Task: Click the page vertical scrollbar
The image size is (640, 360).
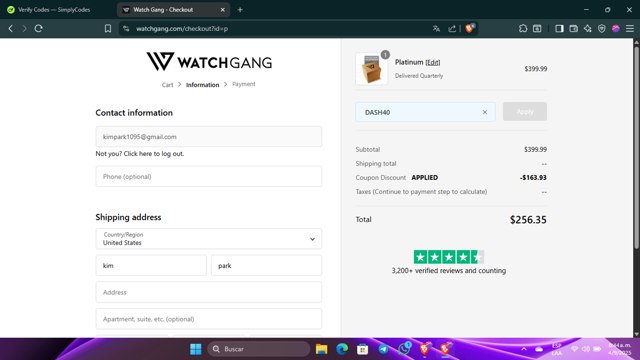Action: (x=636, y=147)
